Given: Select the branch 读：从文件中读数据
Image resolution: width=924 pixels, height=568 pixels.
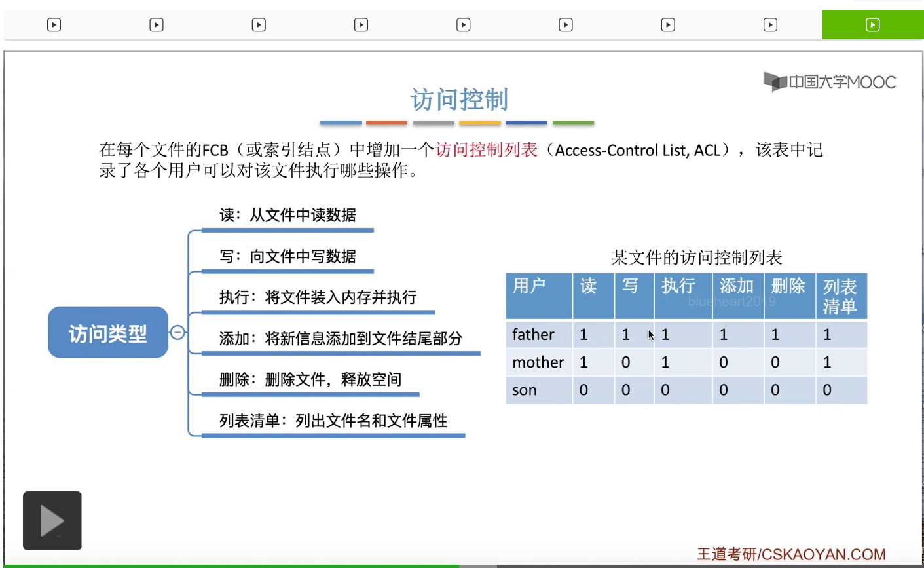Looking at the screenshot, I should (x=287, y=215).
